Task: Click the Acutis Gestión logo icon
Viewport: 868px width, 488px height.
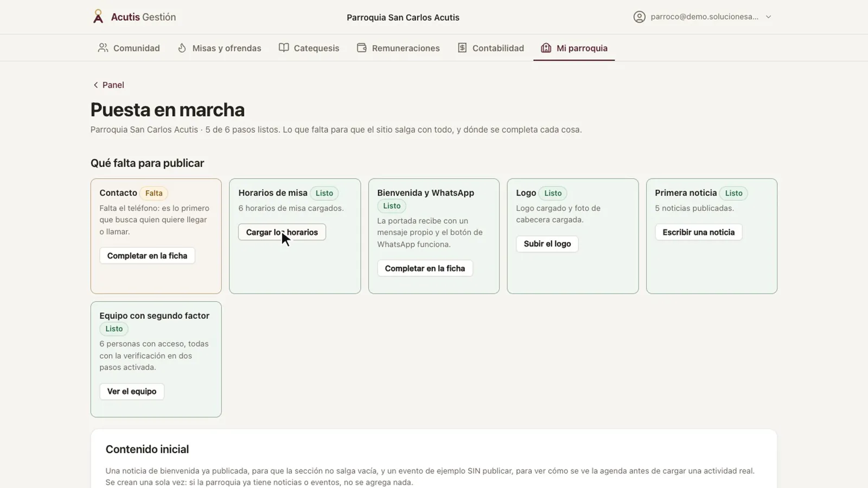Action: point(98,17)
